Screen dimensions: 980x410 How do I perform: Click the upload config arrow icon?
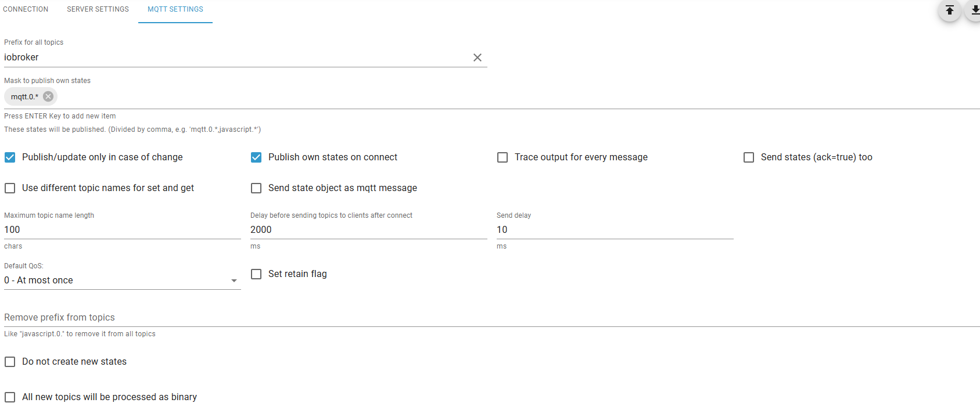coord(950,10)
